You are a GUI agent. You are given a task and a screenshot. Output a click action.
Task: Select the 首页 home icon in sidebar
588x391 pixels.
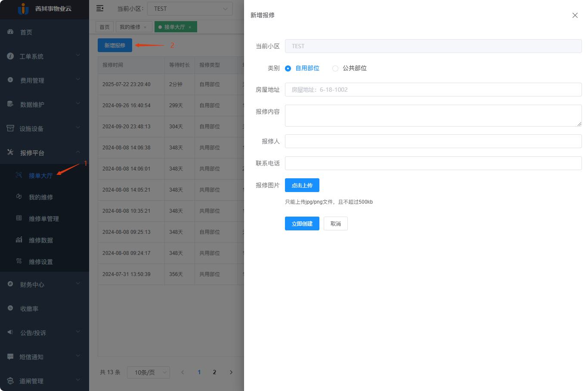pyautogui.click(x=10, y=32)
